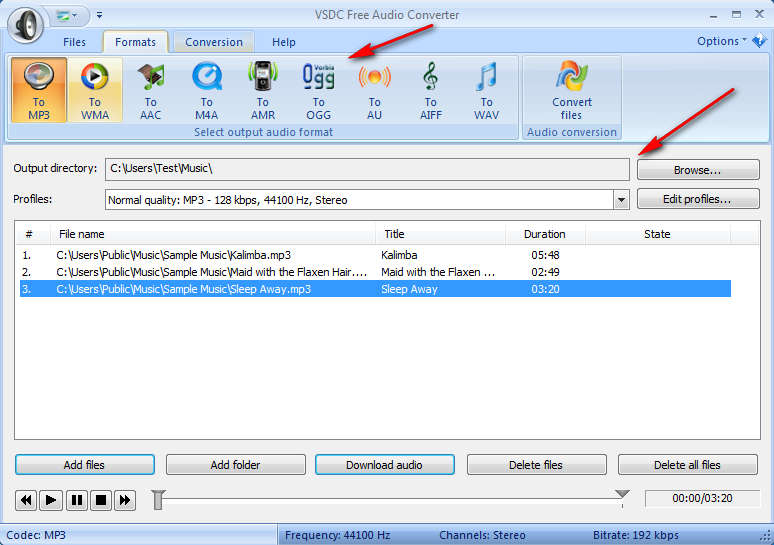Sort list by # column header
Image resolution: width=774 pixels, height=545 pixels.
(33, 234)
